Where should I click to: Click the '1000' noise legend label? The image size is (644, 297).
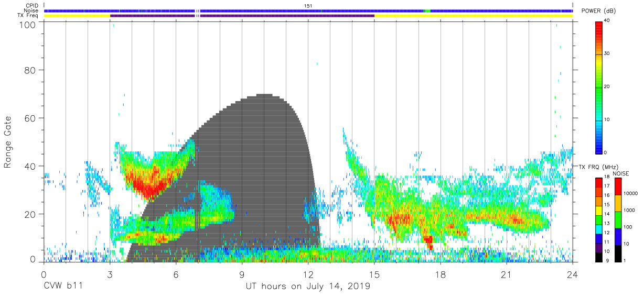click(x=628, y=210)
